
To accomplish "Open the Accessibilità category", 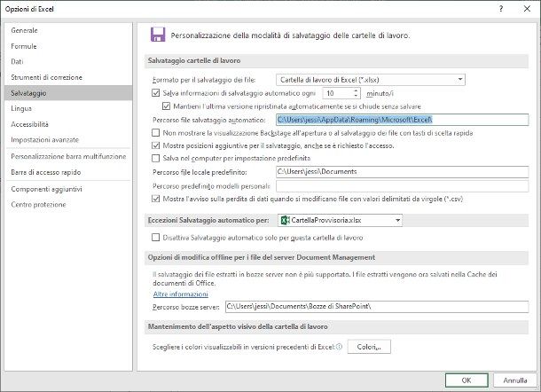I will click(x=68, y=124).
